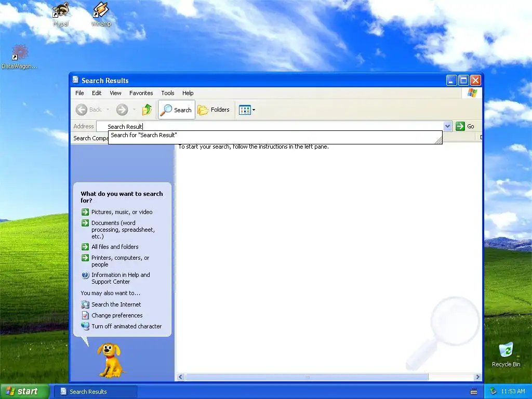Click the keyboard icon in system tray
Screen dimensions: 532x399
(474, 392)
